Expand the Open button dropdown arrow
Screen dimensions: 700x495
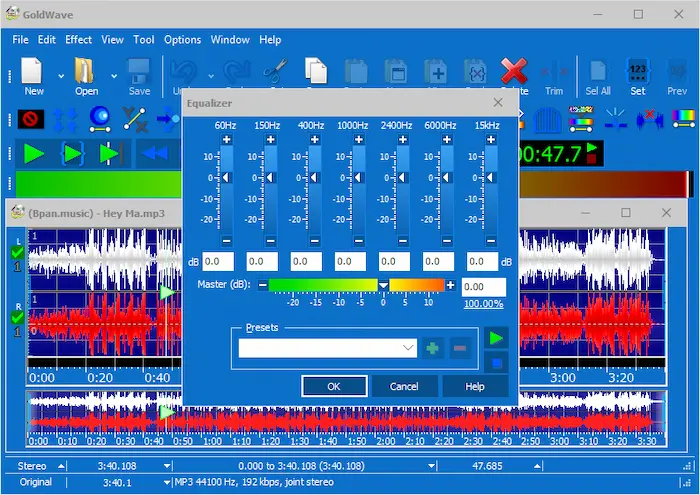pyautogui.click(x=114, y=76)
